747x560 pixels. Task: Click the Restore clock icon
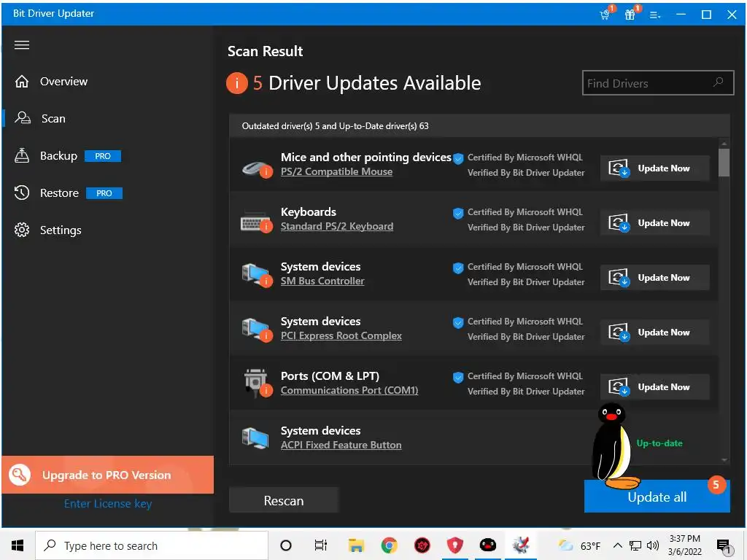pyautogui.click(x=22, y=192)
